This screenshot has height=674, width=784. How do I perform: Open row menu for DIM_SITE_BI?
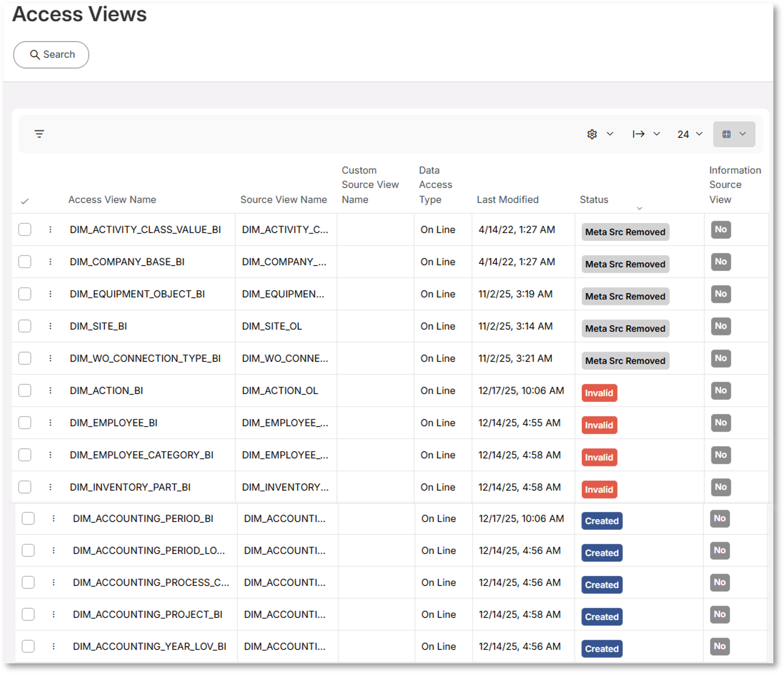coord(50,326)
